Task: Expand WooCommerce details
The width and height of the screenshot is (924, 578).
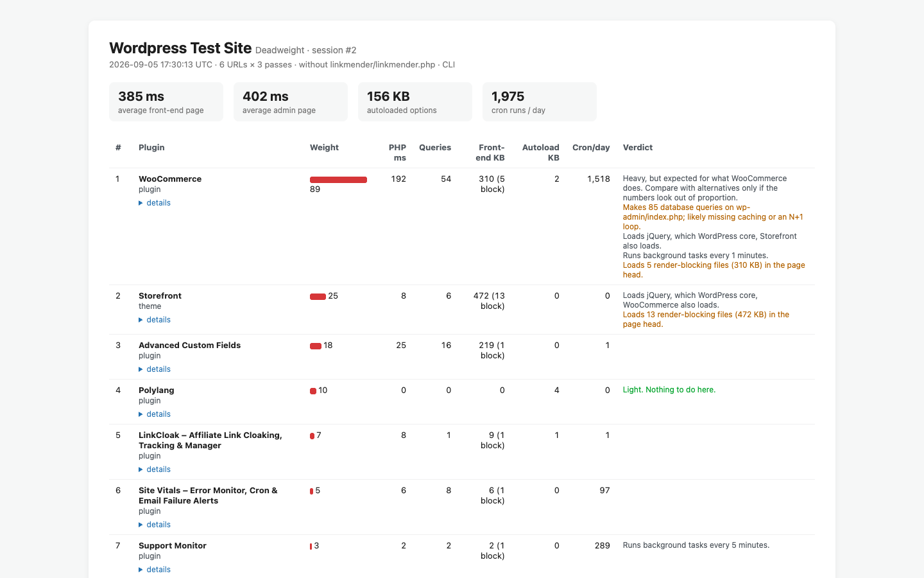Action: tap(155, 203)
